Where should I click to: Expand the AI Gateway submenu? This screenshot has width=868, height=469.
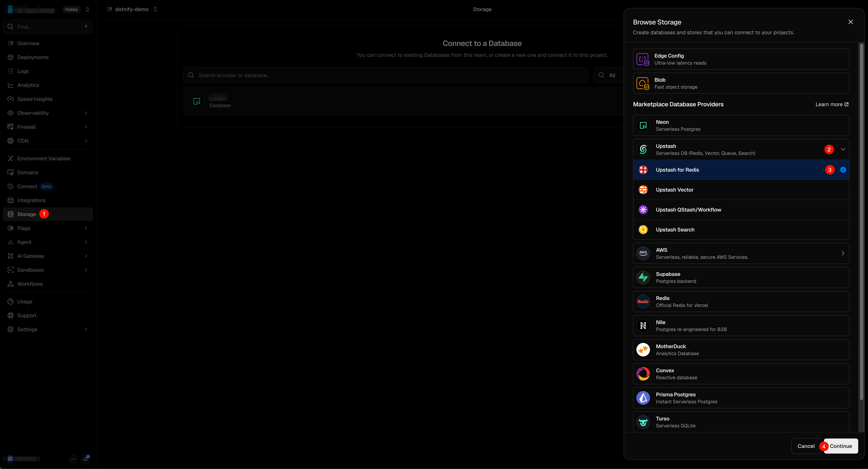click(x=86, y=256)
